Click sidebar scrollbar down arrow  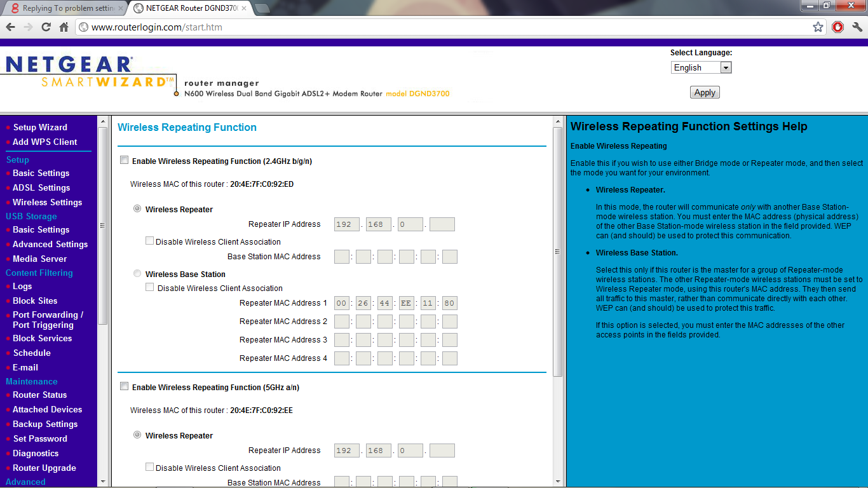click(103, 482)
